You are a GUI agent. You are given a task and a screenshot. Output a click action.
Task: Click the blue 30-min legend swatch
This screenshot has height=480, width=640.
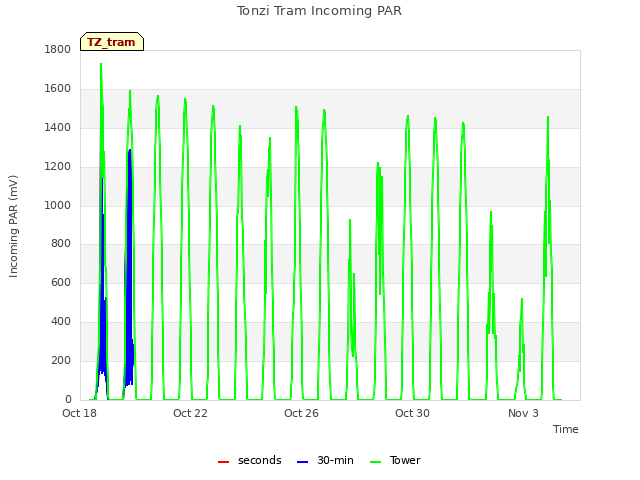tap(302, 462)
